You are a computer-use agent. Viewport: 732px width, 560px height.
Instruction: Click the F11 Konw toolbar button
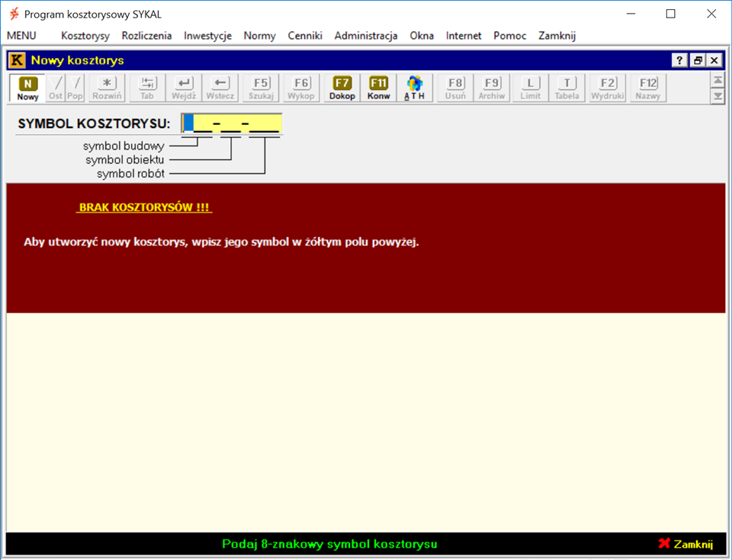click(x=379, y=88)
